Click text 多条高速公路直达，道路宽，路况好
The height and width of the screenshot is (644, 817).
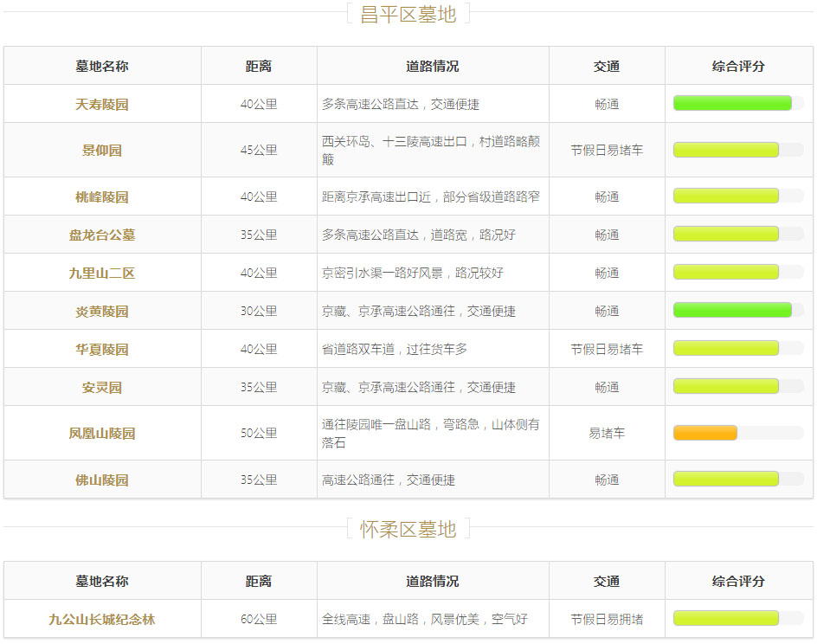pyautogui.click(x=418, y=235)
